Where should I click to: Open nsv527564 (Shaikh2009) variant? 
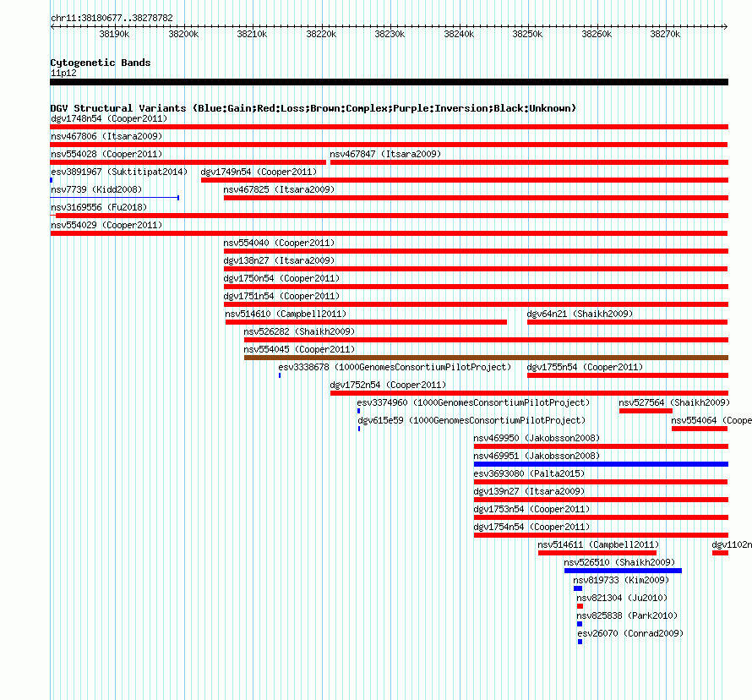pos(674,402)
